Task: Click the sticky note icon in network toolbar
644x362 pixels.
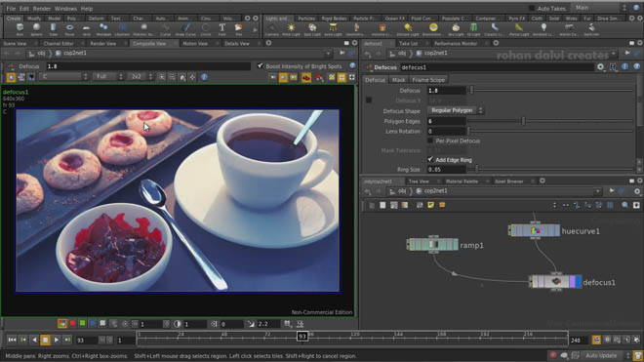Action: [x=430, y=205]
